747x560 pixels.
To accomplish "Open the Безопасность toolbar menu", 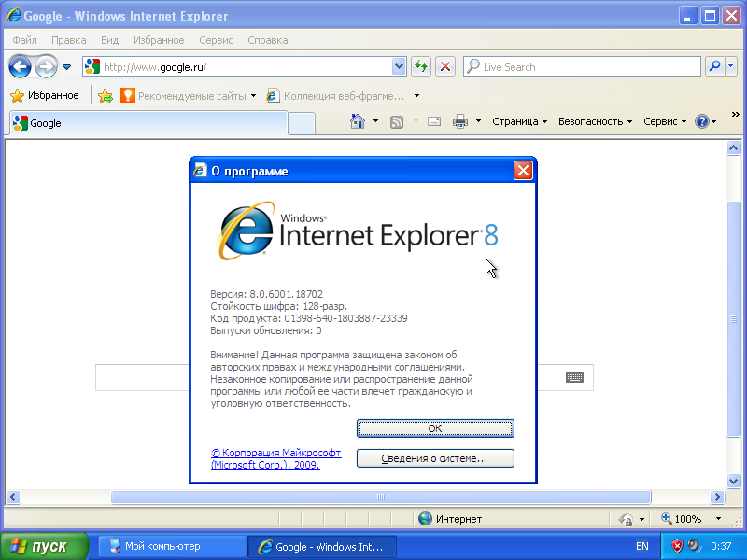I will (x=596, y=121).
